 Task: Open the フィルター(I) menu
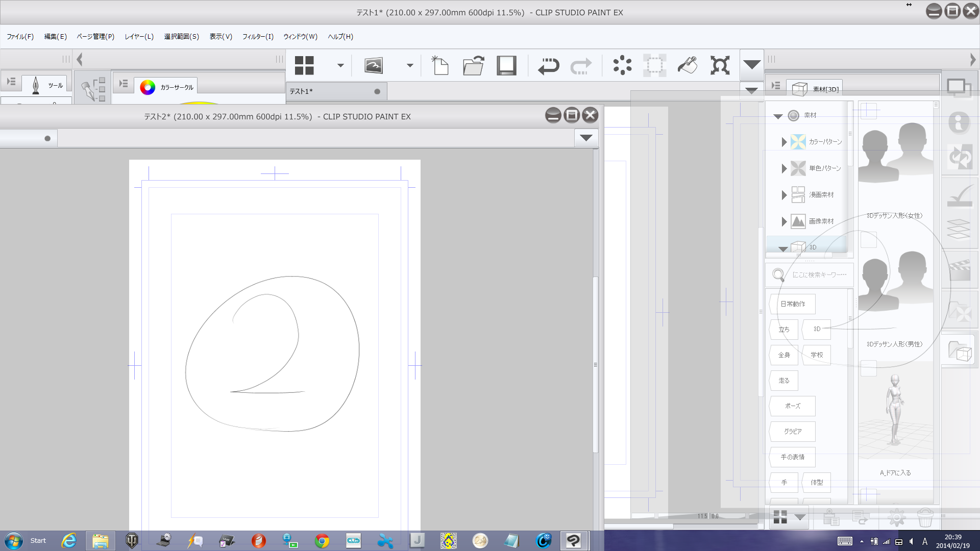(258, 37)
